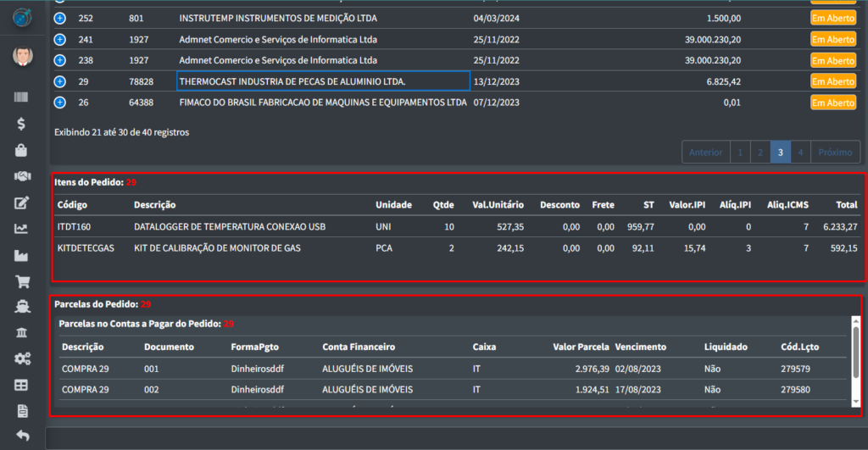Open the gears settings sidebar icon
Image resolution: width=868 pixels, height=450 pixels.
click(22, 358)
